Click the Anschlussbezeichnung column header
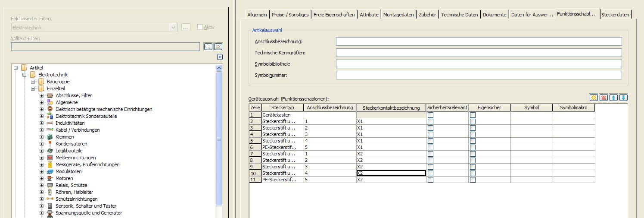The image size is (644, 218). [330, 107]
